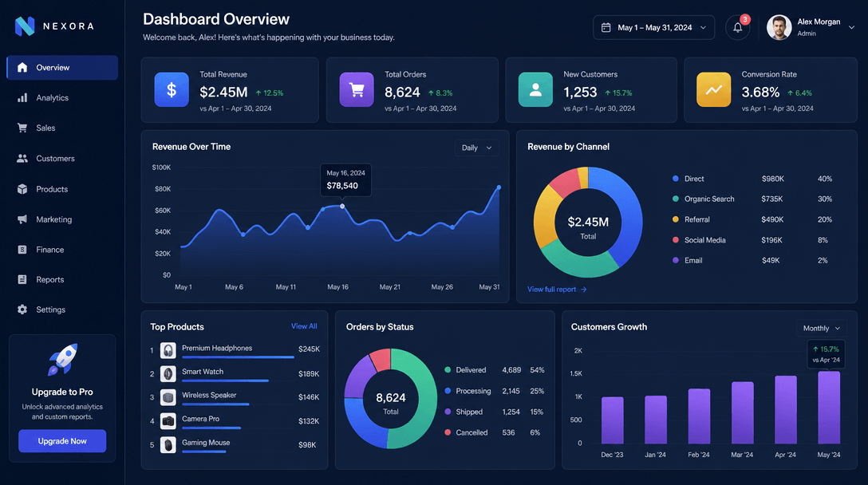The height and width of the screenshot is (485, 868).
Task: Click the Smart Watch progress bar
Action: pyautogui.click(x=225, y=381)
